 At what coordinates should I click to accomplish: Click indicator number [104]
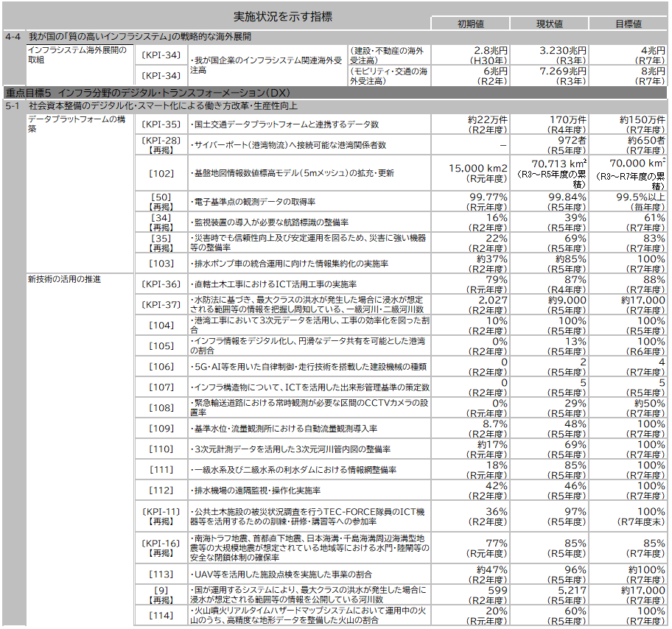161,326
